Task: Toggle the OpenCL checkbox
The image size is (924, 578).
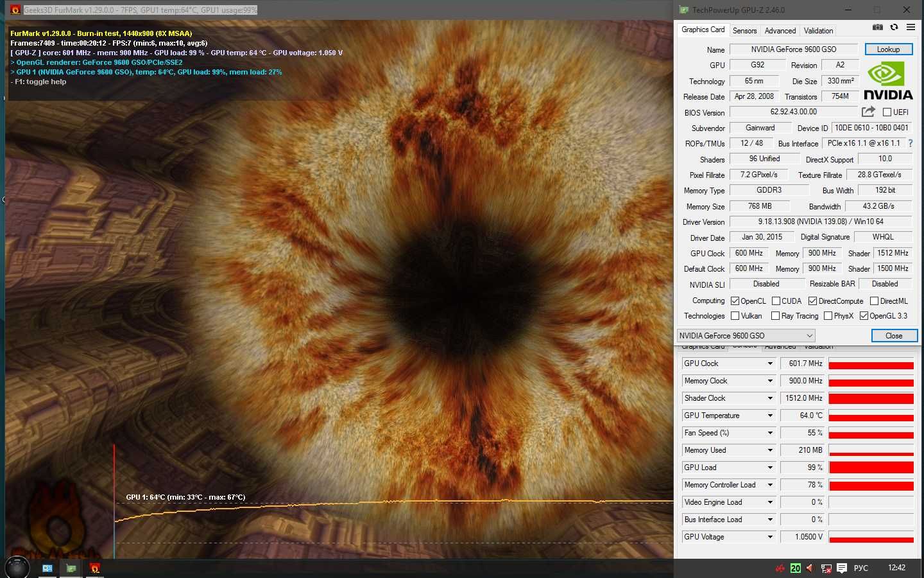Action: click(x=735, y=301)
